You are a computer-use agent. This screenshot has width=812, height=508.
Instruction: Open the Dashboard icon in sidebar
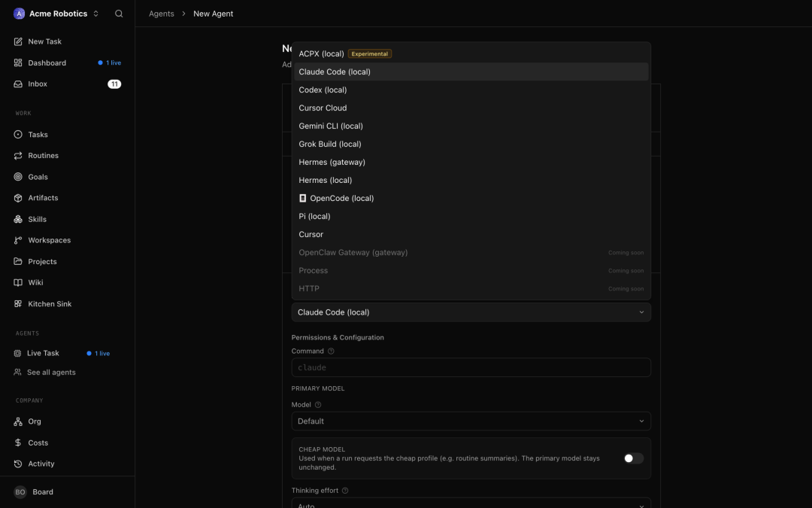18,62
